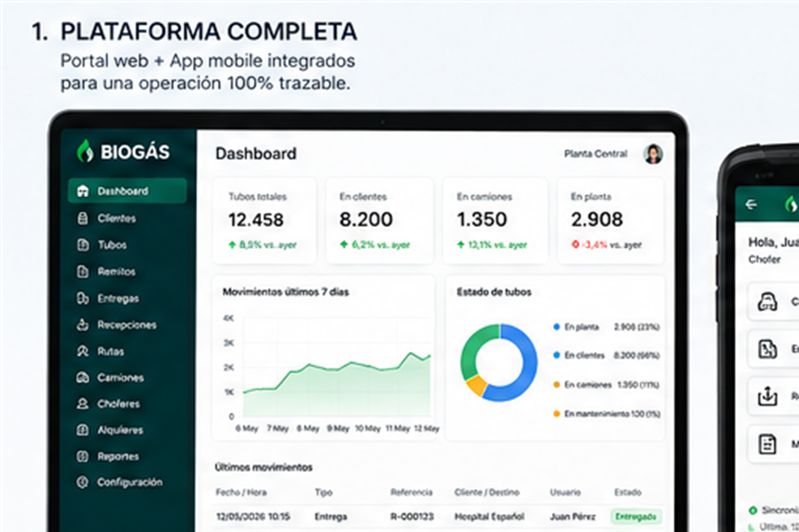Click the BIOGÁS flame logo icon
This screenshot has height=532, width=799.
point(85,151)
